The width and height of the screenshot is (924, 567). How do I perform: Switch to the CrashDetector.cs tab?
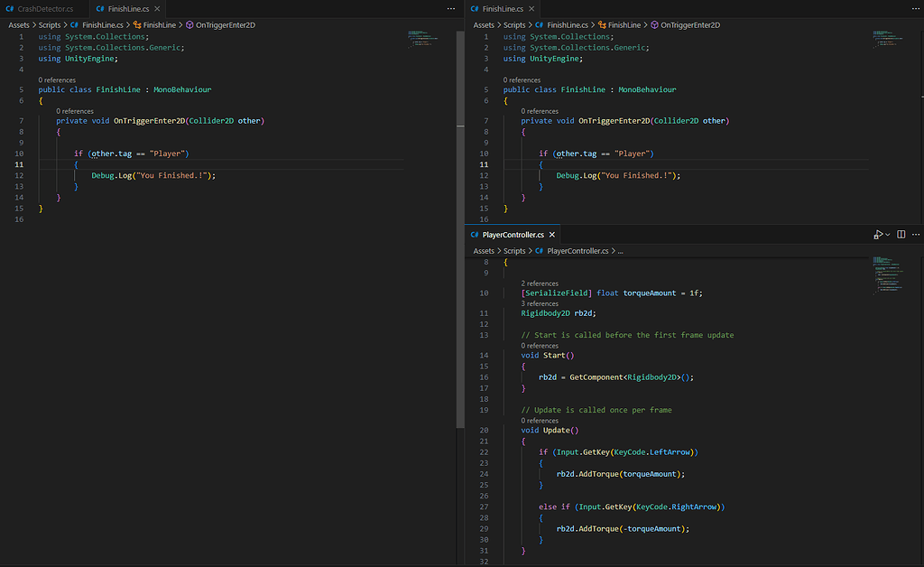pyautogui.click(x=45, y=7)
